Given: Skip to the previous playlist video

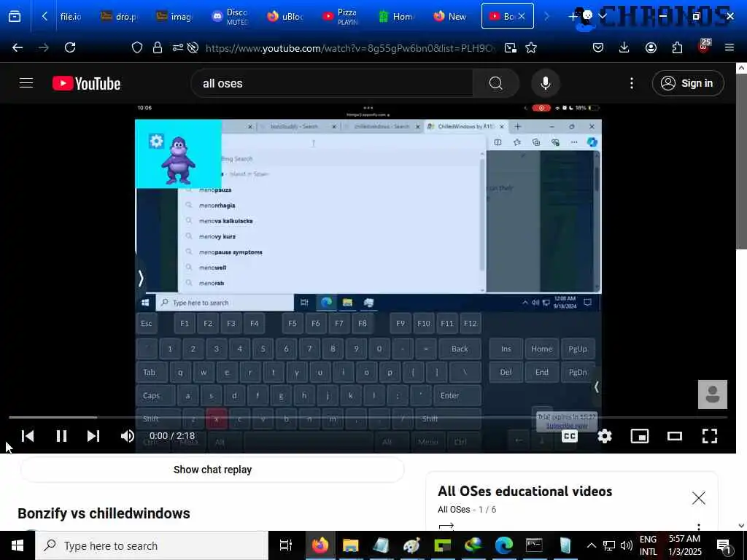Looking at the screenshot, I should (28, 436).
